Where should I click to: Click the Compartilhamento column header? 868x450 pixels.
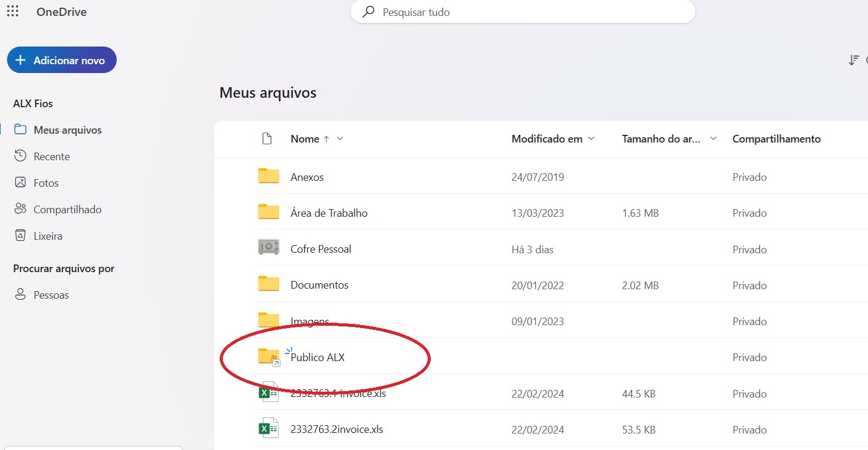777,139
